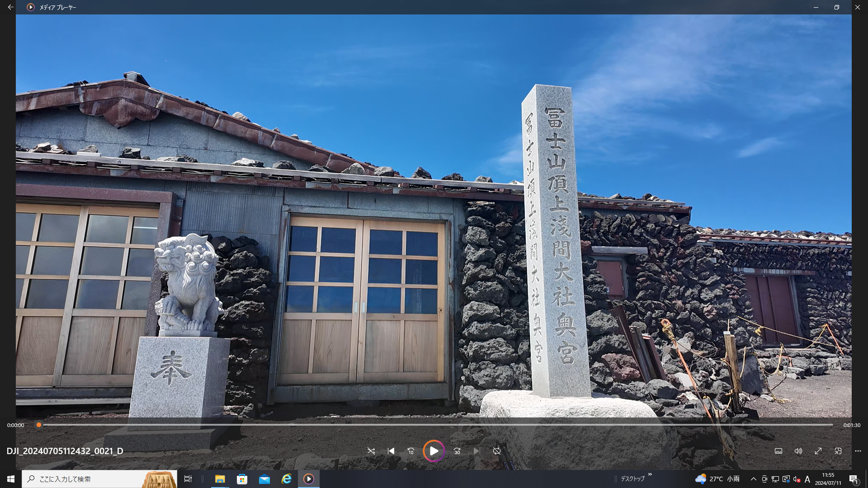The height and width of the screenshot is (488, 868).
Task: Click the taskbar search box
Action: coord(99,479)
